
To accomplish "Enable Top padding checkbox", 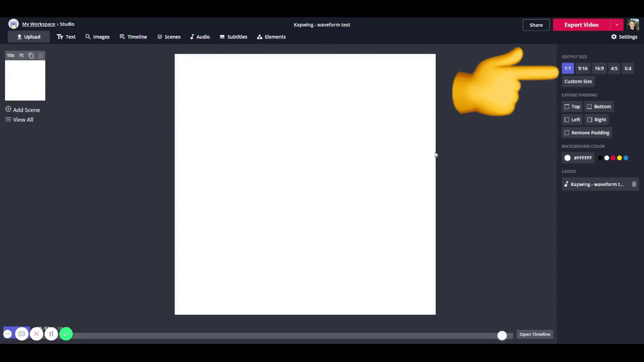I will click(x=567, y=107).
